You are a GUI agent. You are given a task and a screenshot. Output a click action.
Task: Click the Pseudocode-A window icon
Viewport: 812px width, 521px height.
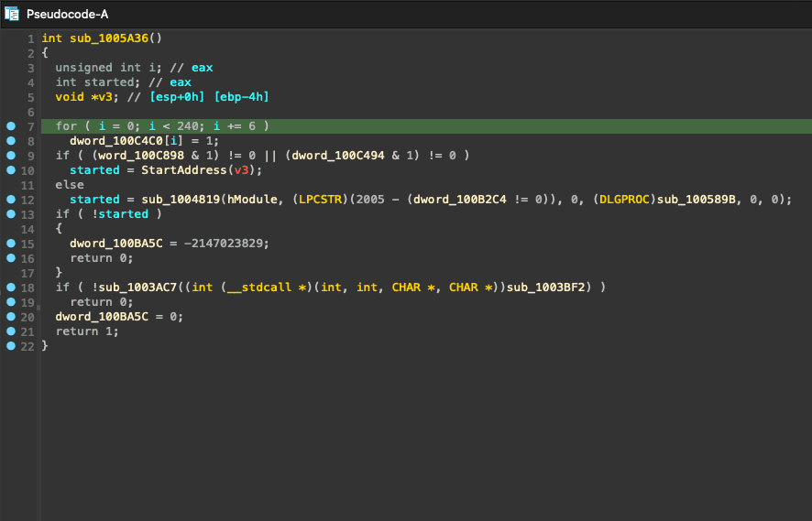click(x=13, y=14)
